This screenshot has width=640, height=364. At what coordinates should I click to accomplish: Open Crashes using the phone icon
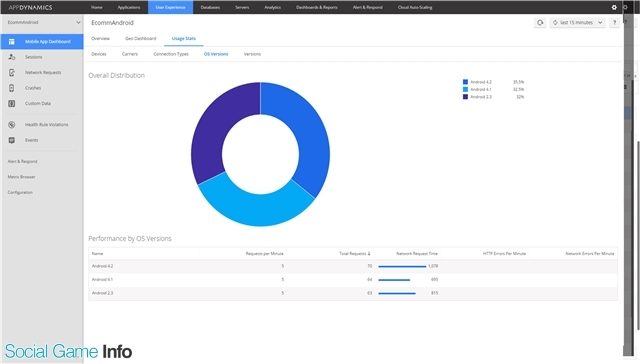(11, 88)
